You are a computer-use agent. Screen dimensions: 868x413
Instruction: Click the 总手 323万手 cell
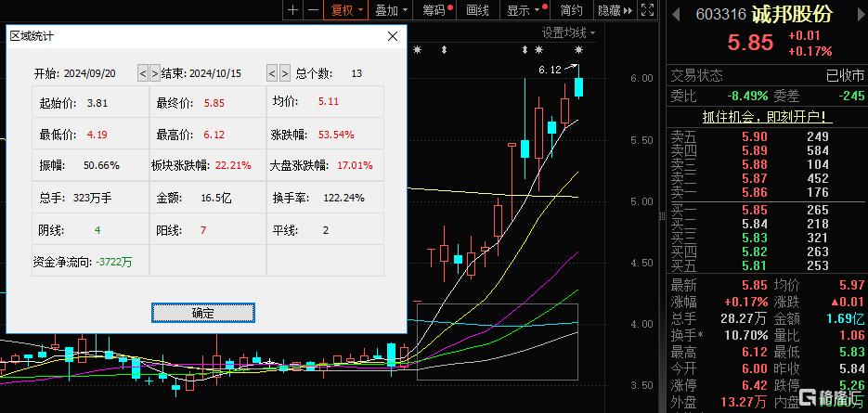coord(90,198)
